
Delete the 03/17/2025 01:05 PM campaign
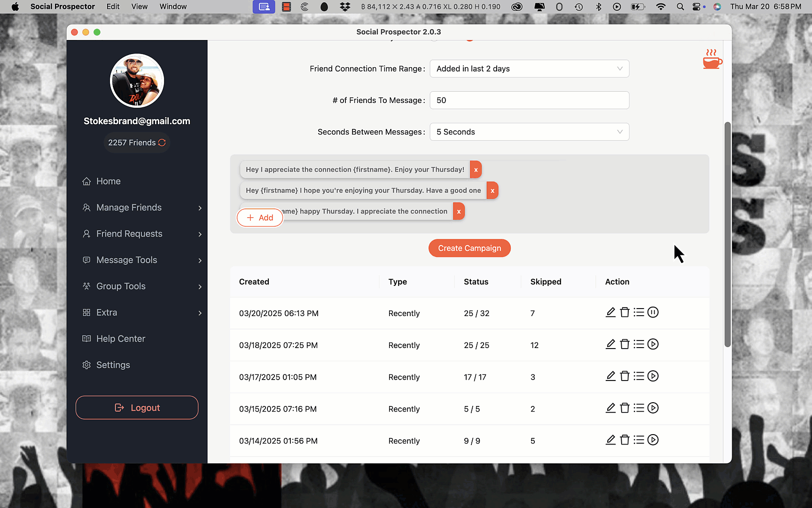(625, 376)
